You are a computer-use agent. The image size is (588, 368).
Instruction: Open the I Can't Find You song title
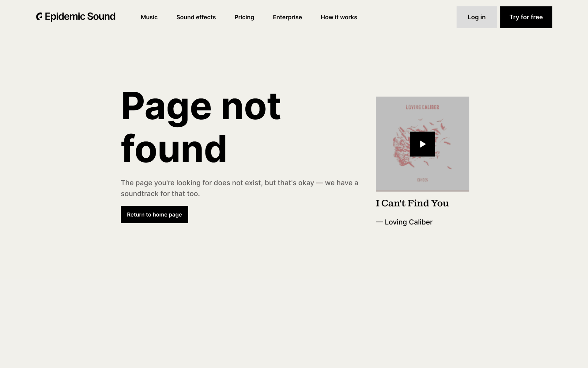pyautogui.click(x=412, y=203)
